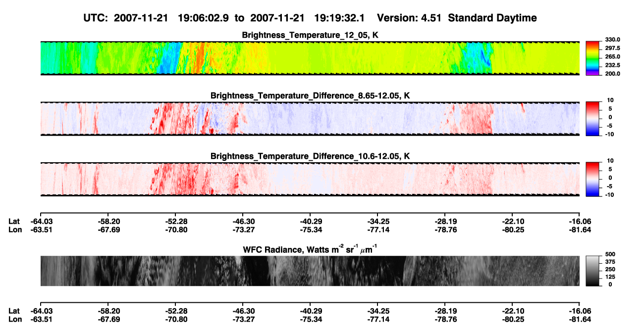Click the red-blue colorbar of the 10.6-12.05 panel
The width and height of the screenshot is (644, 330).
[593, 179]
